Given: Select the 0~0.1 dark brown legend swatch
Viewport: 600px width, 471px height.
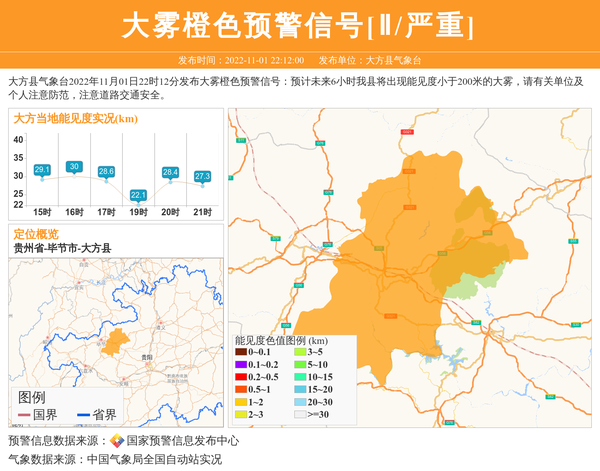Looking at the screenshot, I should (x=241, y=352).
